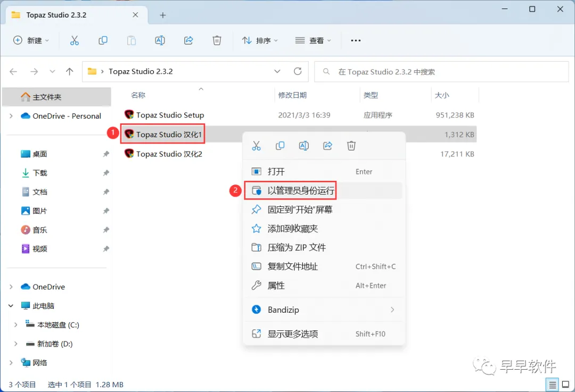The width and height of the screenshot is (575, 392).
Task: Go forward with the right arrow button
Action: [x=34, y=71]
